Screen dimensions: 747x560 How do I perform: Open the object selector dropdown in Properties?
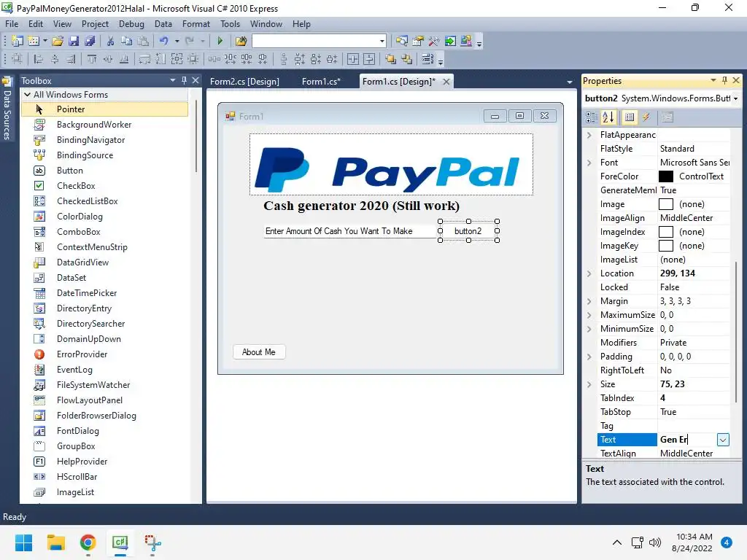[735, 98]
